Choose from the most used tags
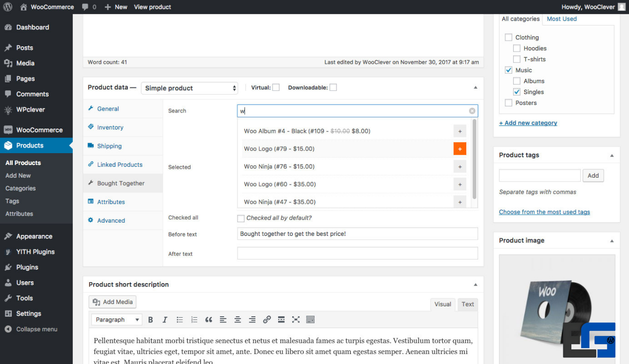Image resolution: width=629 pixels, height=364 pixels. pyautogui.click(x=544, y=212)
